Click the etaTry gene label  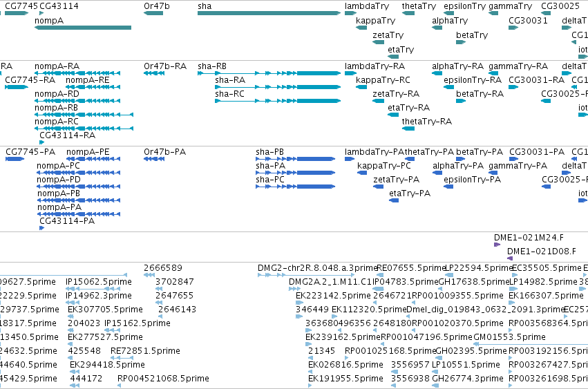pos(401,49)
